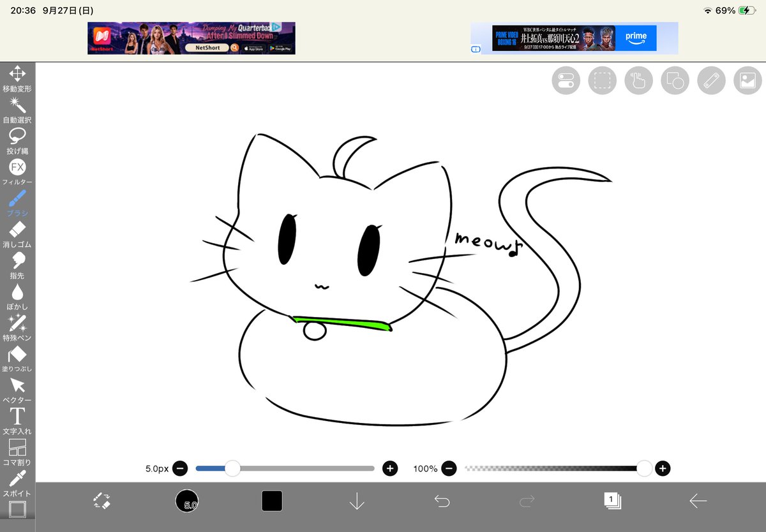Tap the Wi-Fi status icon

point(707,11)
